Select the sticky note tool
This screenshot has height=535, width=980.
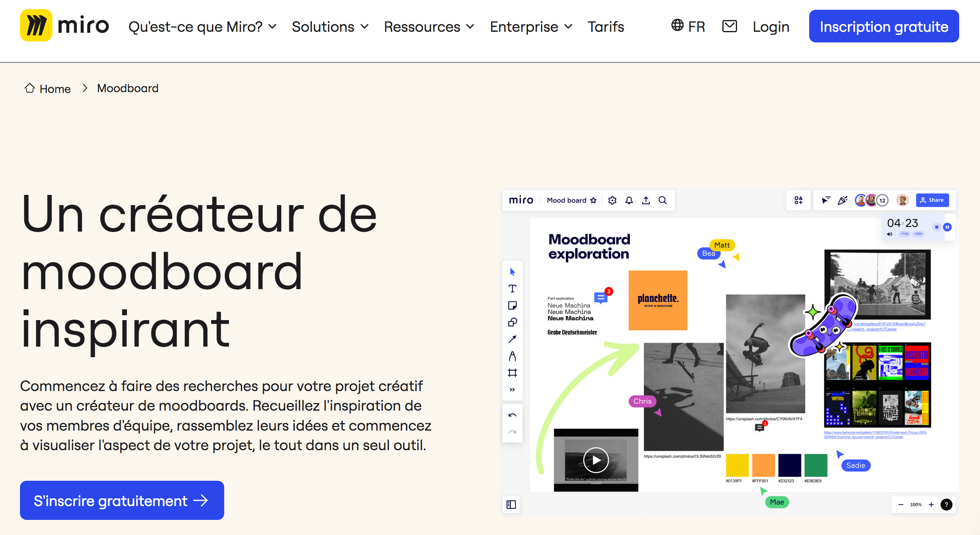pos(512,305)
